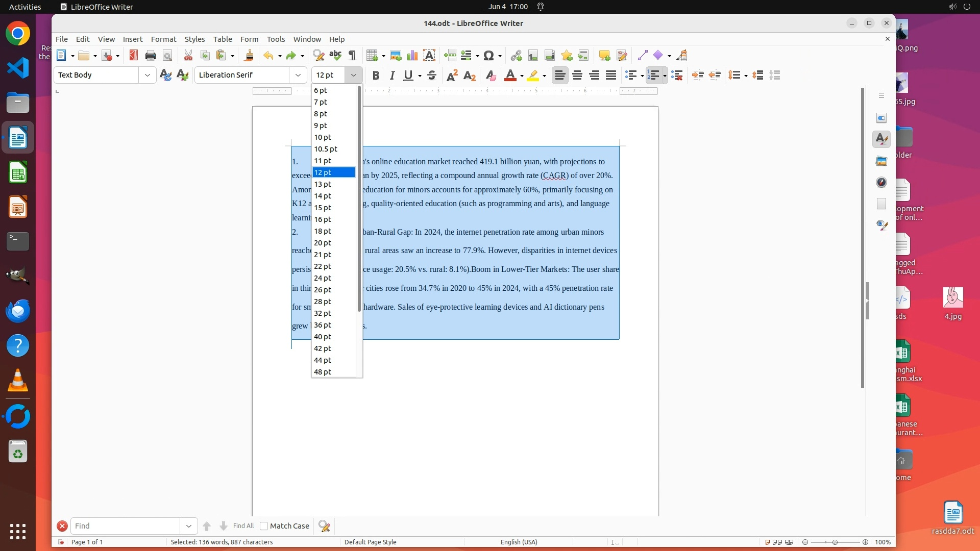Toggle bold formatting
The height and width of the screenshot is (551, 980).
[x=376, y=76]
